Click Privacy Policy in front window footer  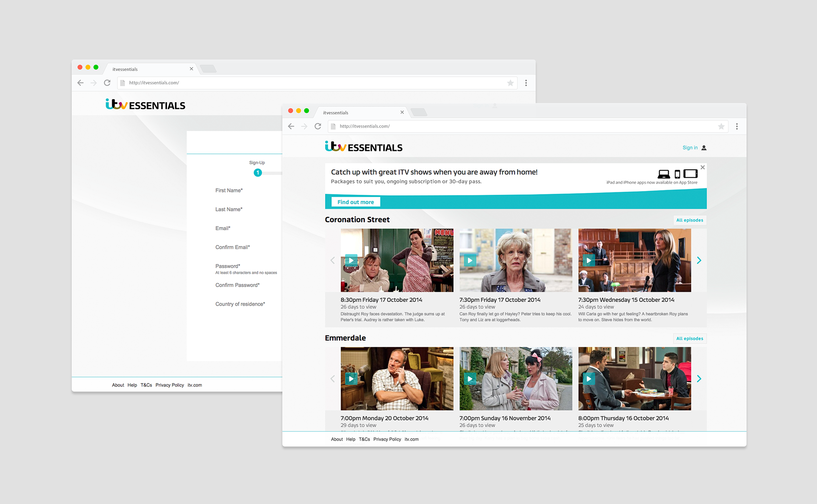click(387, 439)
